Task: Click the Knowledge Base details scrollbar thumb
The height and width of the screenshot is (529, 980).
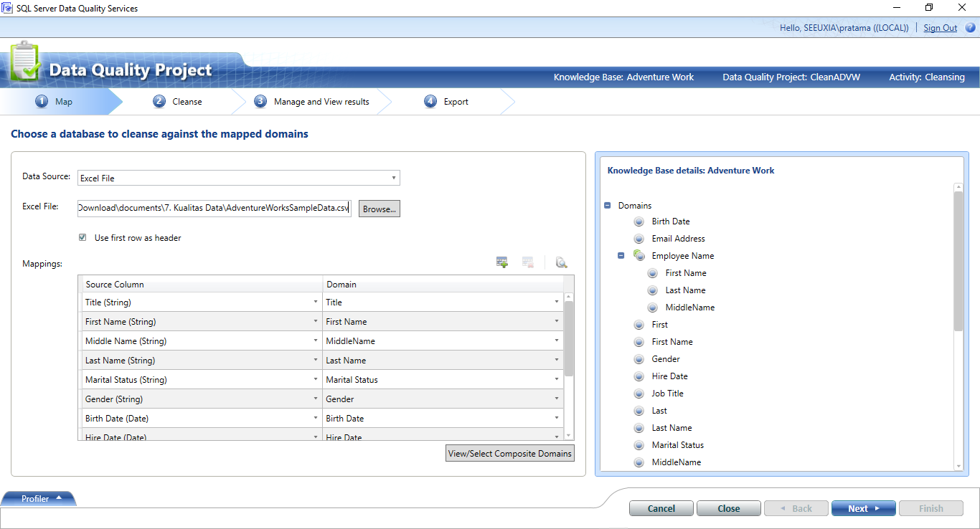Action: point(958,262)
